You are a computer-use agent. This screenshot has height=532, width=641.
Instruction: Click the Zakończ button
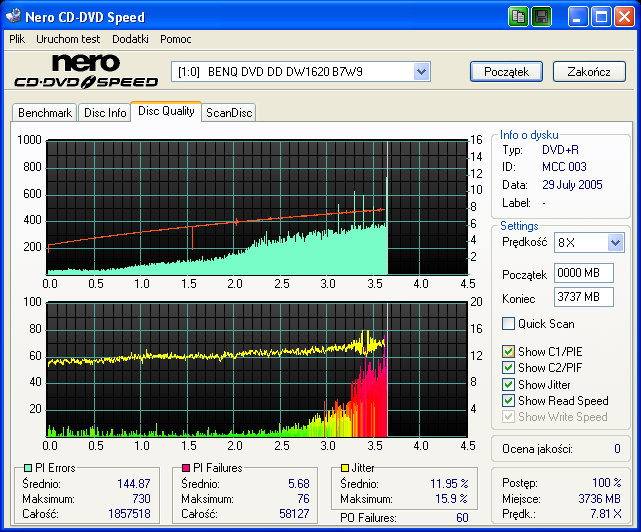[x=589, y=72]
